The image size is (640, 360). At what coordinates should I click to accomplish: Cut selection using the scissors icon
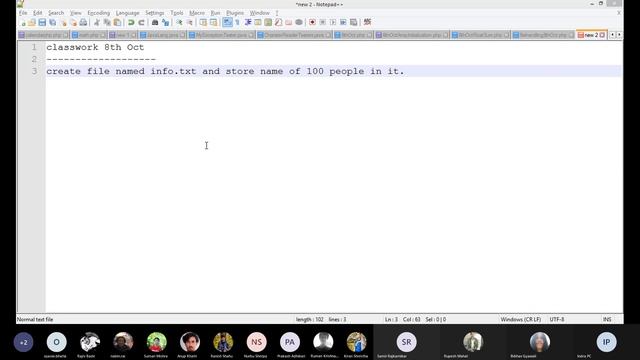pos(97,22)
